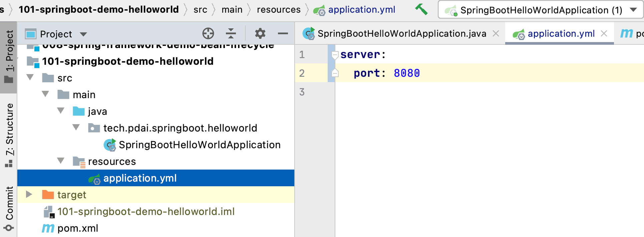Toggle the Commit tool window button
The image size is (644, 237).
(9, 207)
